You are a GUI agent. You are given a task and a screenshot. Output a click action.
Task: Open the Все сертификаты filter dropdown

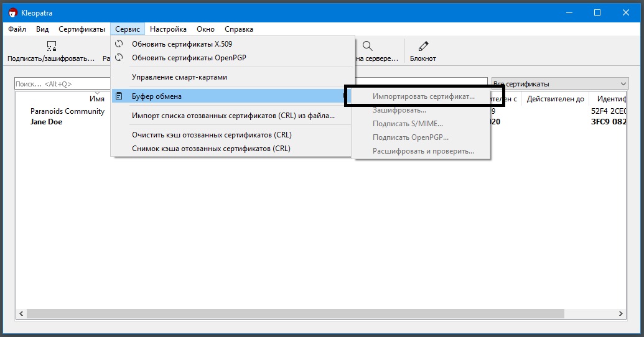tap(560, 84)
